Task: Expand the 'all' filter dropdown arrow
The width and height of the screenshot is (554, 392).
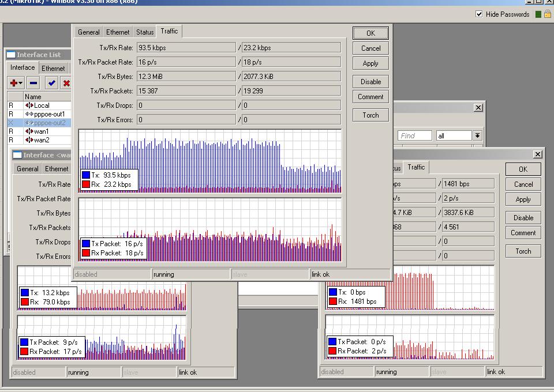Action: [x=477, y=136]
